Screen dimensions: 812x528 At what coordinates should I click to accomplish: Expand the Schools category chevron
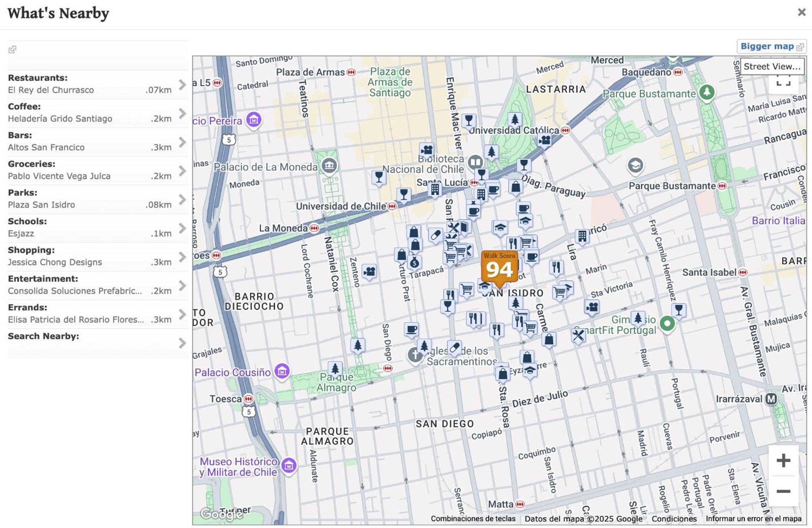pyautogui.click(x=182, y=228)
